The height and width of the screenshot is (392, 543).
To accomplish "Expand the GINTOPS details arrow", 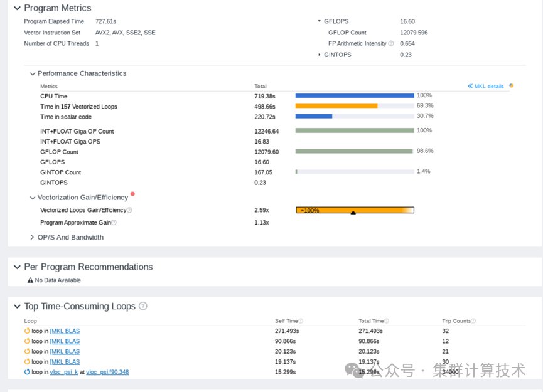I will [x=320, y=55].
